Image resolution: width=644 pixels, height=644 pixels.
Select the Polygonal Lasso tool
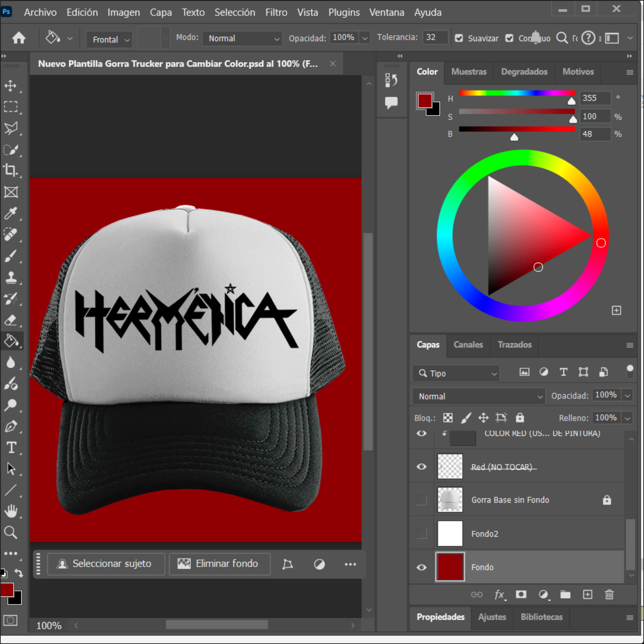(x=11, y=128)
